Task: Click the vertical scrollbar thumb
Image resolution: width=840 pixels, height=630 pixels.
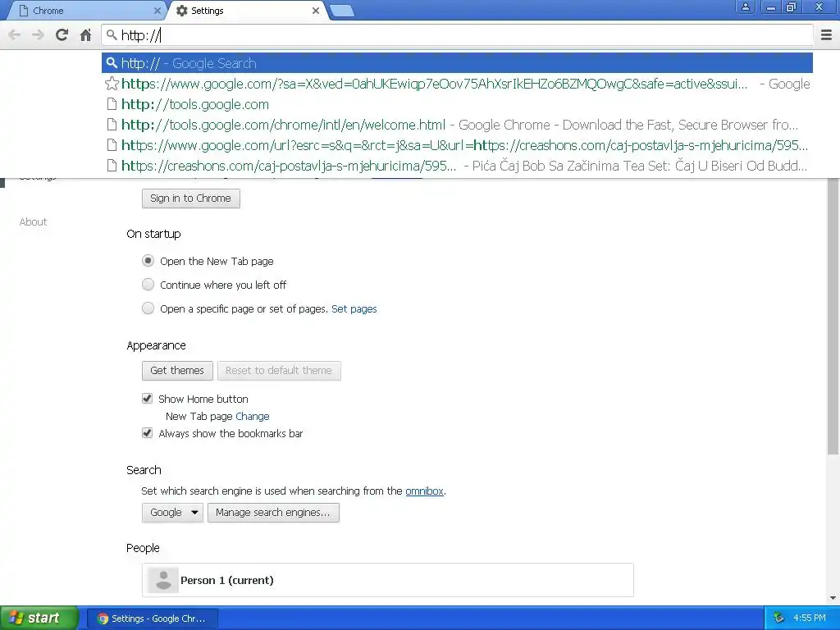Action: [833, 316]
